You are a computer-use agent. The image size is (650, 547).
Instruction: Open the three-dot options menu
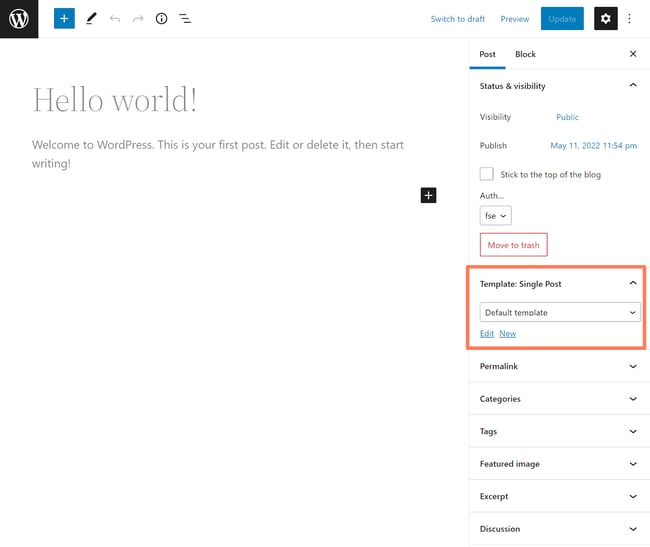click(630, 19)
